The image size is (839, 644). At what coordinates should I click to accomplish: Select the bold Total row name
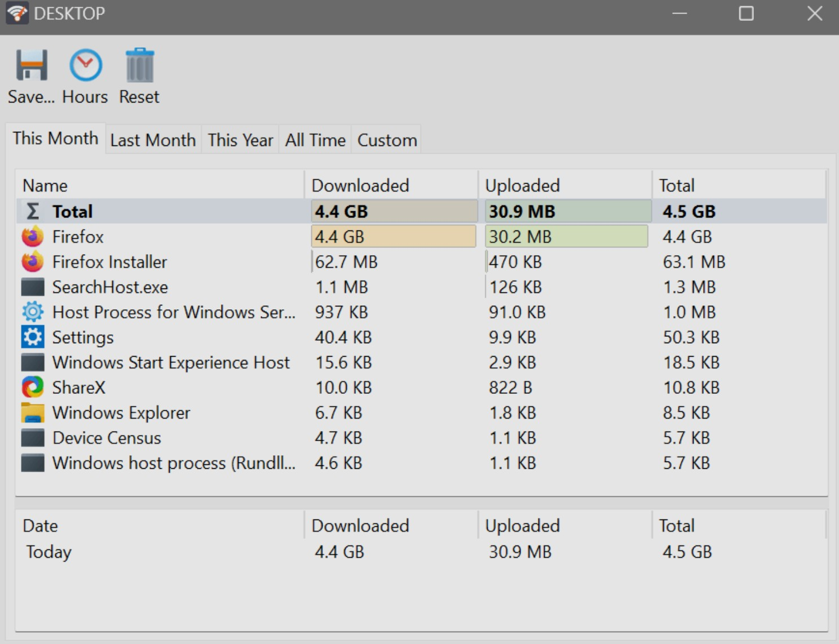(x=72, y=211)
